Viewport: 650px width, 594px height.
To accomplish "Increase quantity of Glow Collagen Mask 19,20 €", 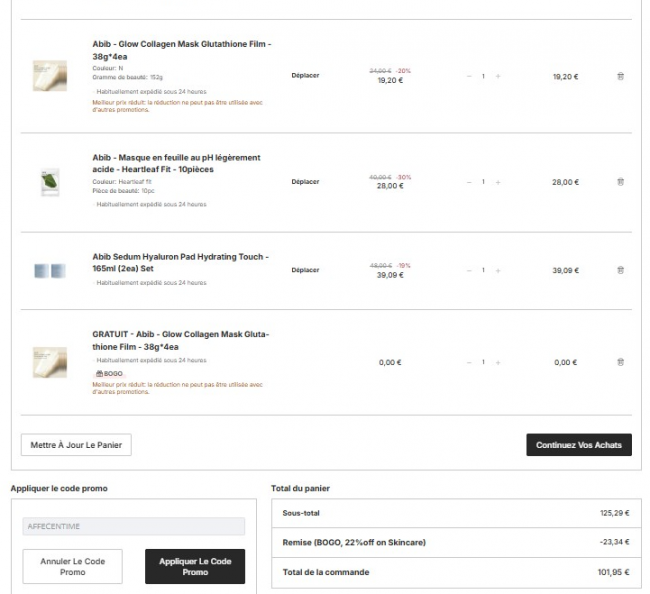I will coord(498,76).
